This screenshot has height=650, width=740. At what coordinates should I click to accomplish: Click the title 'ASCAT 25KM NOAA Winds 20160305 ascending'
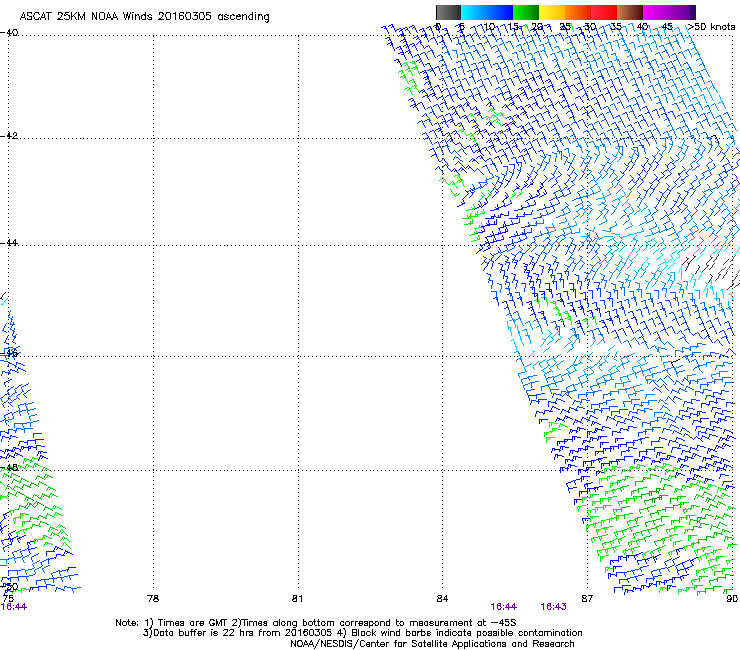coord(144,17)
